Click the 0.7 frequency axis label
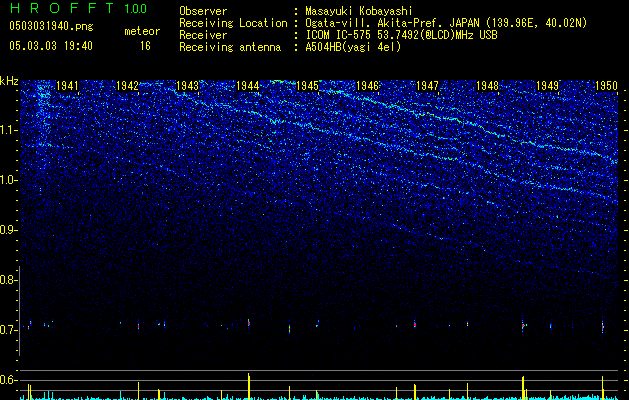The height and width of the screenshot is (400, 629). pyautogui.click(x=8, y=330)
